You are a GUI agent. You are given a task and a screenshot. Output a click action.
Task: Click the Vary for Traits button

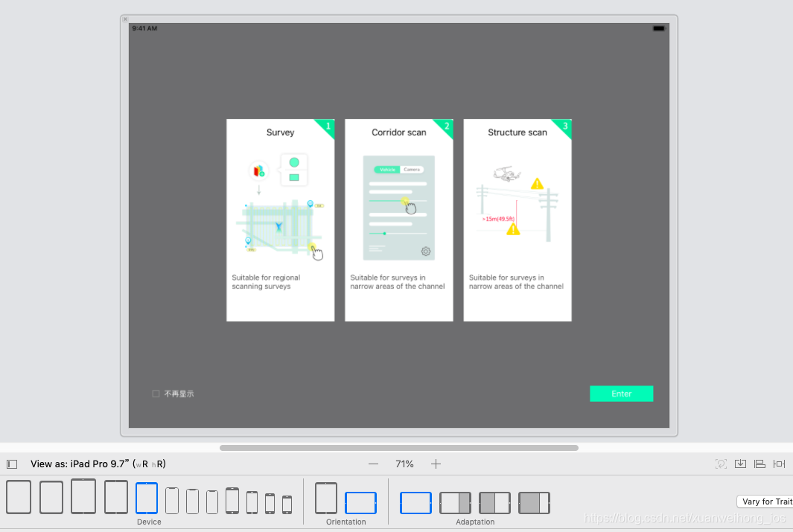(x=765, y=501)
